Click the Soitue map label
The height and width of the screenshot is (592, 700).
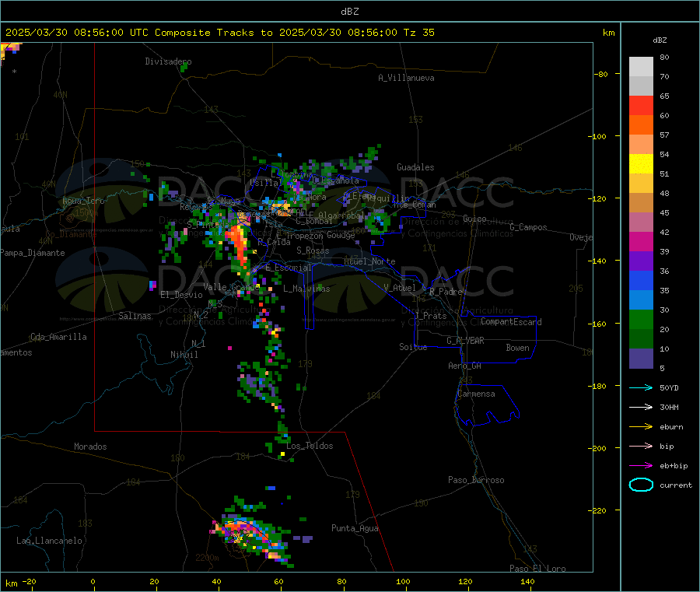pos(413,347)
